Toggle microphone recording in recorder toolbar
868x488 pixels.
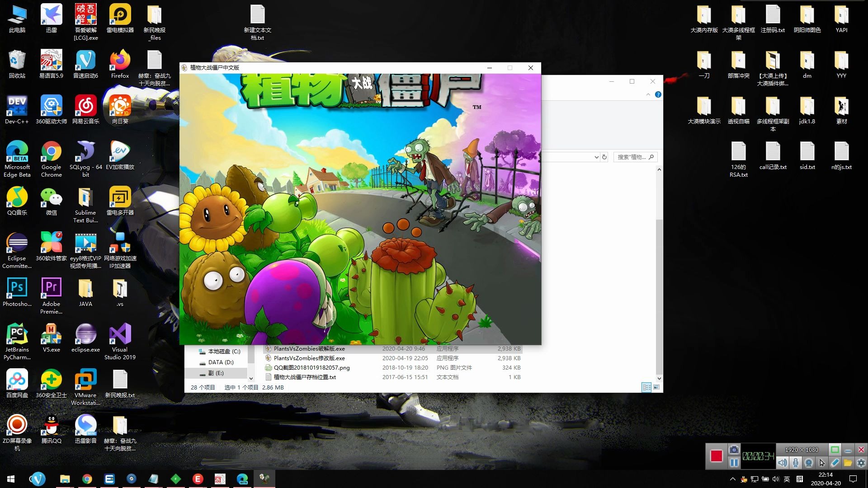796,463
